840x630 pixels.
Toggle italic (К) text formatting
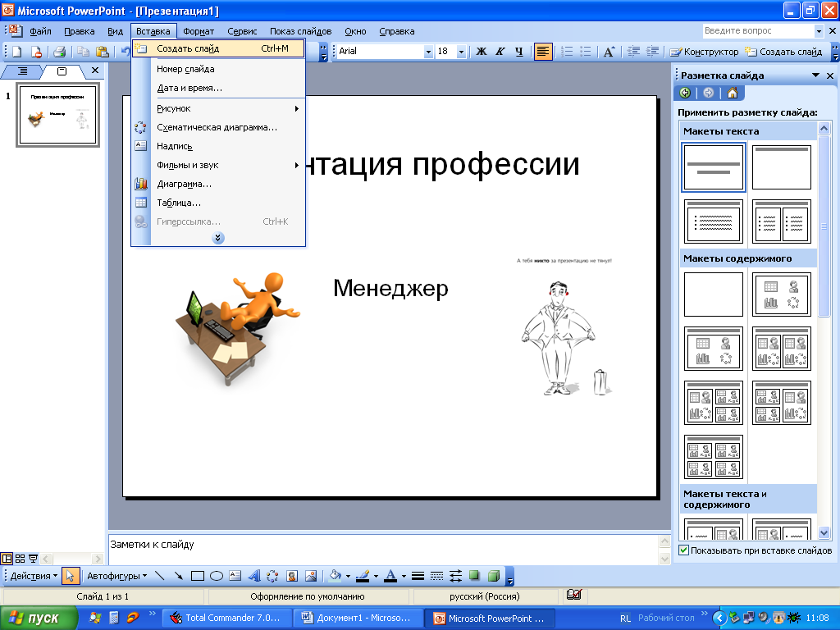[500, 52]
